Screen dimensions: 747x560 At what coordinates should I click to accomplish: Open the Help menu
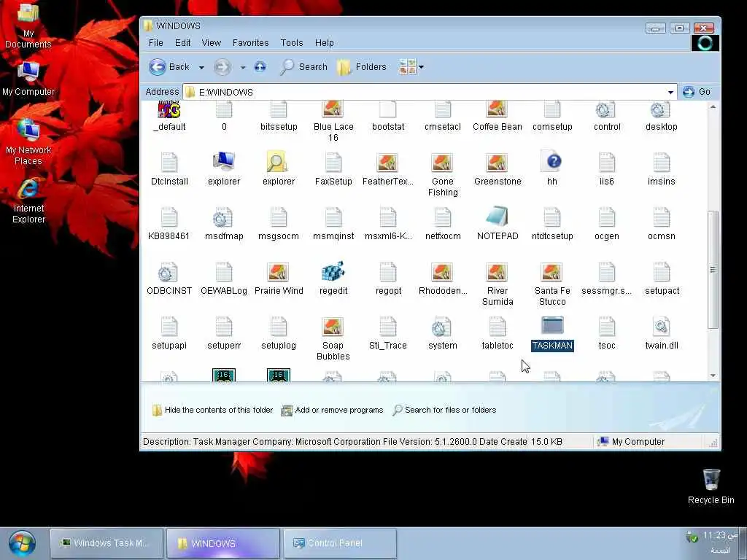pyautogui.click(x=324, y=43)
